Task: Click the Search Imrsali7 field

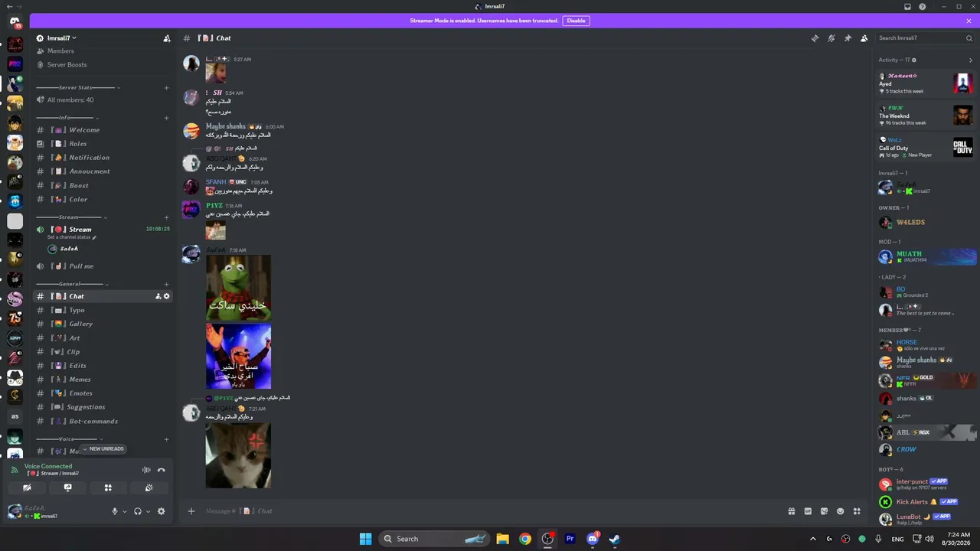Action: point(925,38)
